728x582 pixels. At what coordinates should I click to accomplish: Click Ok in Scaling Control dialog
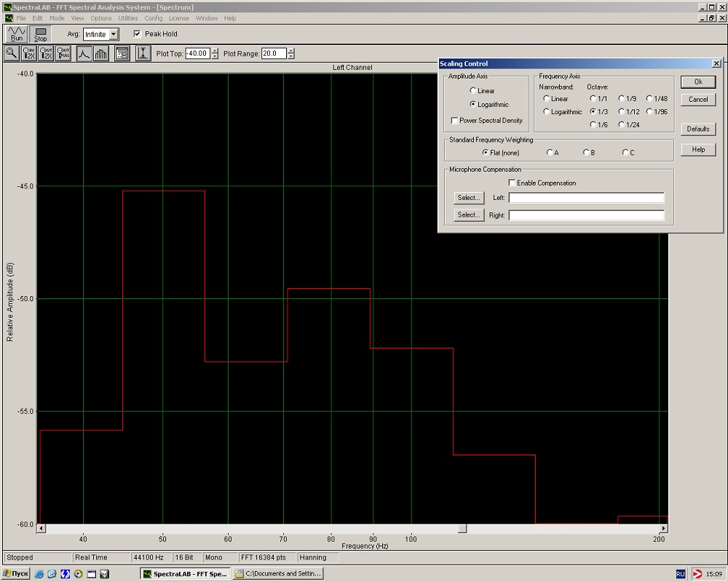coord(698,82)
